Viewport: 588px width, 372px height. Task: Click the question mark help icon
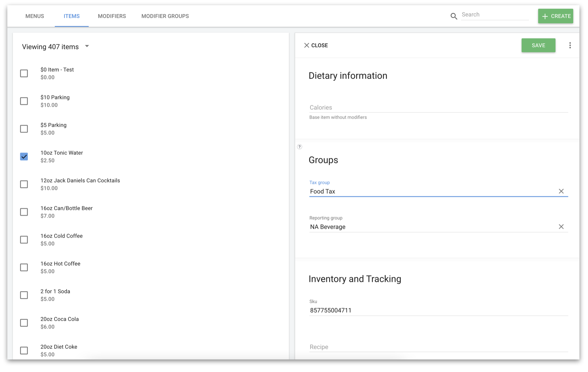click(300, 147)
